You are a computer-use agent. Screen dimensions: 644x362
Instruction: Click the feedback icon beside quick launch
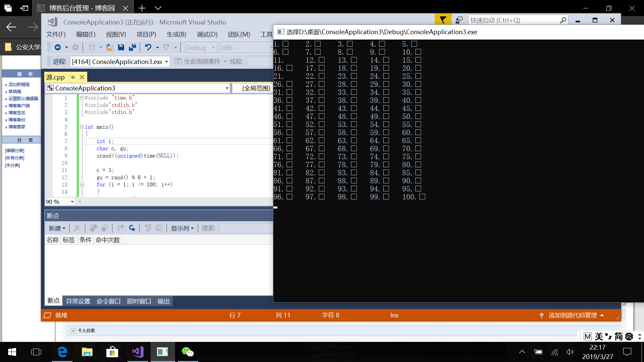pos(459,20)
